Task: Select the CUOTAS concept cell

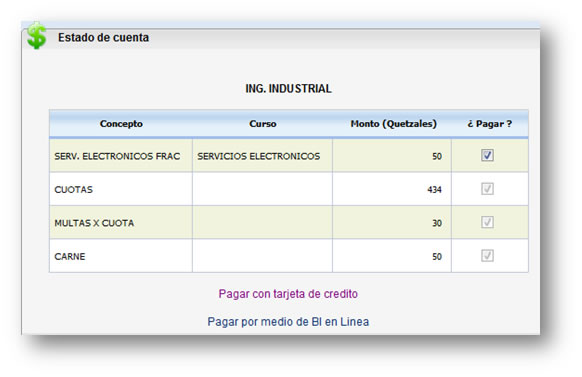Action: [x=121, y=189]
